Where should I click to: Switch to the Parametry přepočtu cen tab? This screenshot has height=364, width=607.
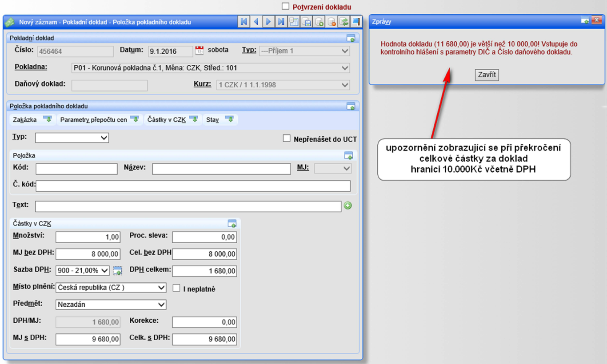coord(100,120)
